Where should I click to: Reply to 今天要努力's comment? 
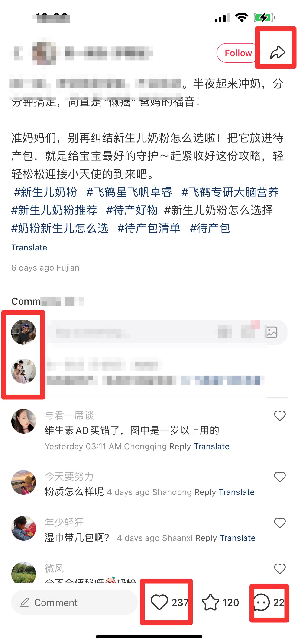click(x=205, y=492)
